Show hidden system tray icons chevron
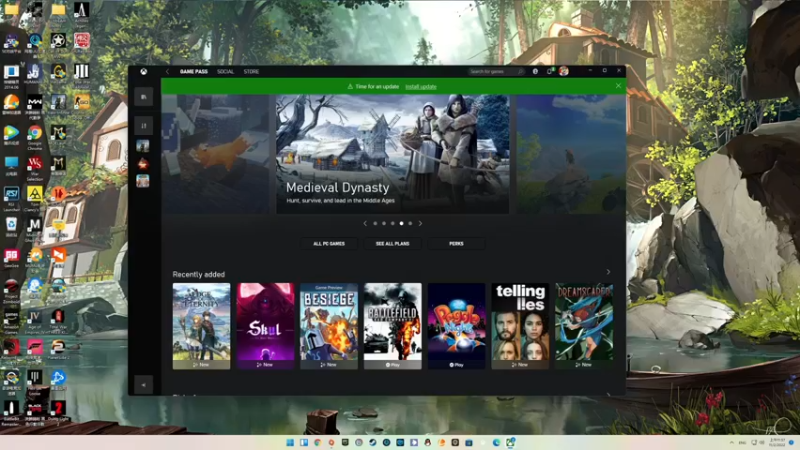This screenshot has width=800, height=450. tap(732, 442)
